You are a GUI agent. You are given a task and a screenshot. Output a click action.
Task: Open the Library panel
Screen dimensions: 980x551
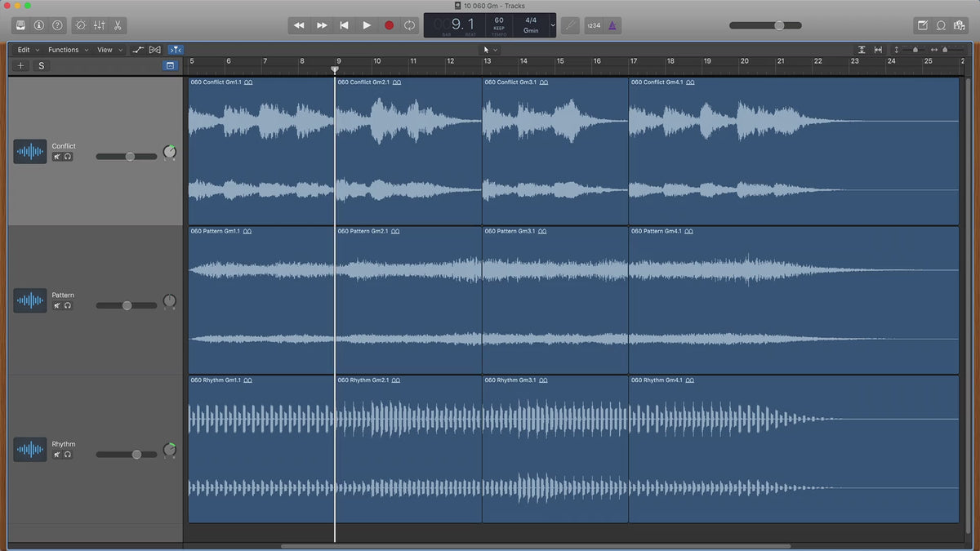(x=20, y=25)
